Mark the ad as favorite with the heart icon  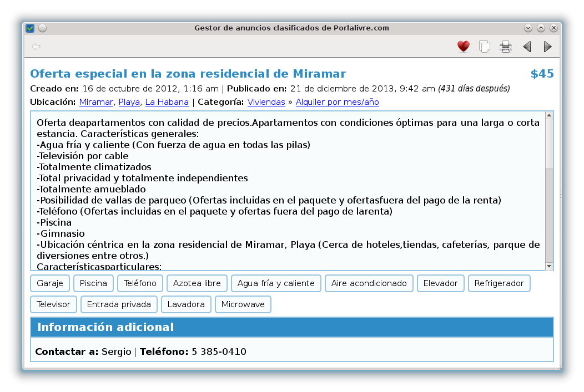click(x=463, y=47)
